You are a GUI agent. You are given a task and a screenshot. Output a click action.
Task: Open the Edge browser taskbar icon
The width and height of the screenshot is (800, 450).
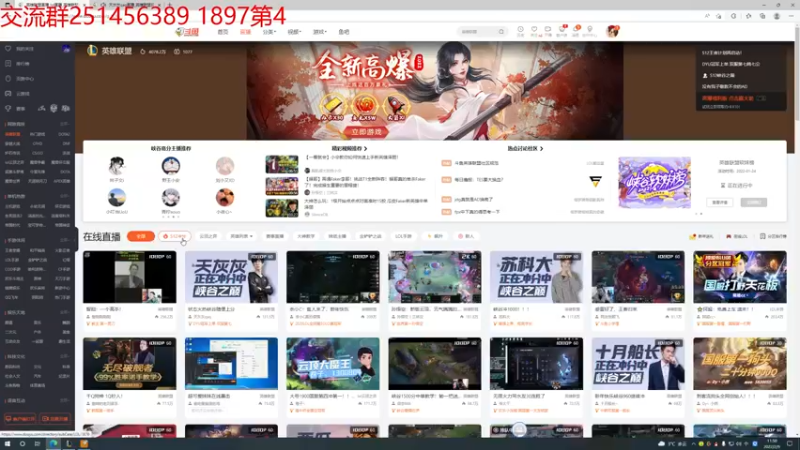[x=53, y=444]
